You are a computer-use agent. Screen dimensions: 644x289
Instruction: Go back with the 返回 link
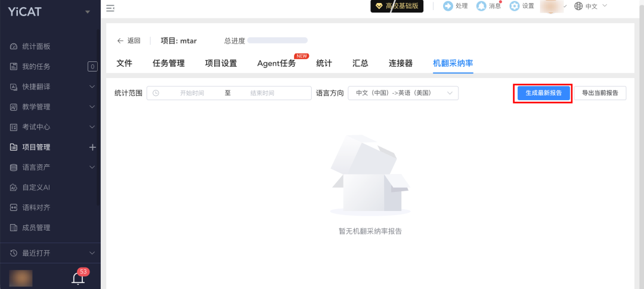tap(129, 41)
